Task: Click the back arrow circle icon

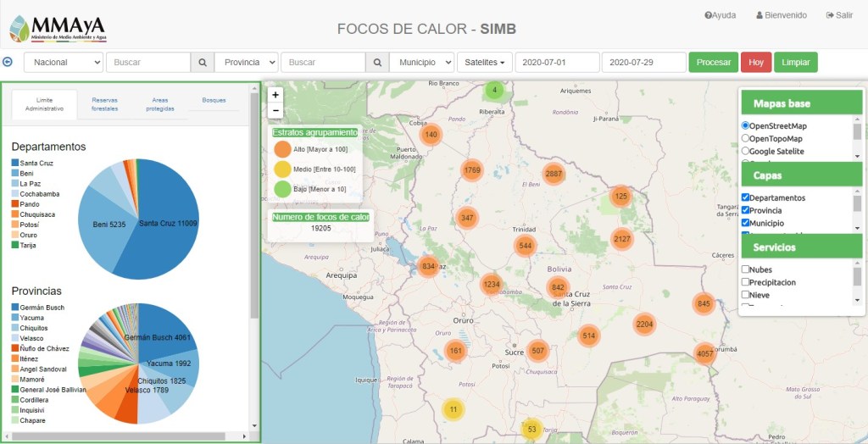Action: tap(8, 62)
